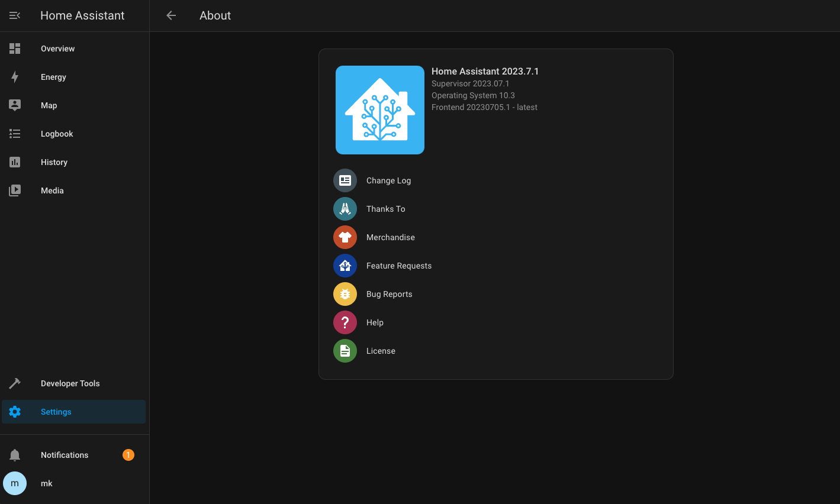
Task: Click the Home Assistant 2023.7.1 version text
Action: pos(485,72)
